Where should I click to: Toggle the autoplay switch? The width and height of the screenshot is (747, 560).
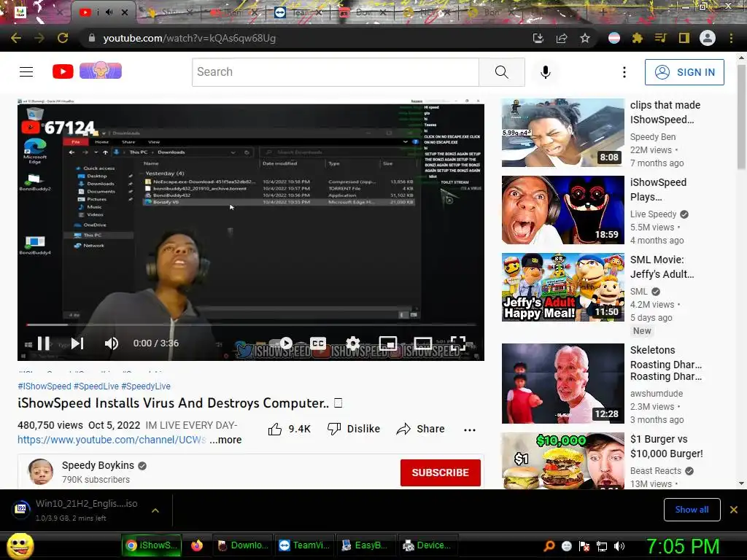coord(281,343)
